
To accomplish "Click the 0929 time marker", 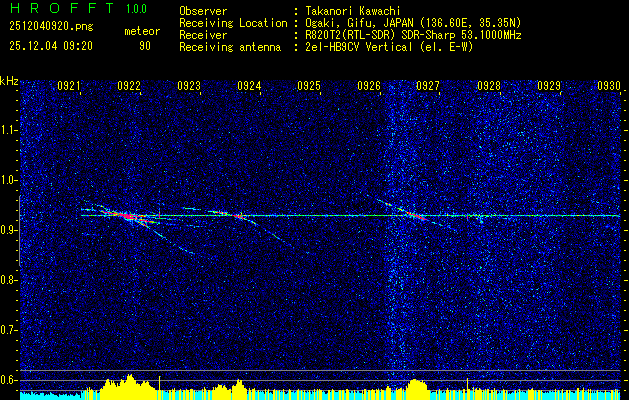I will coord(549,85).
